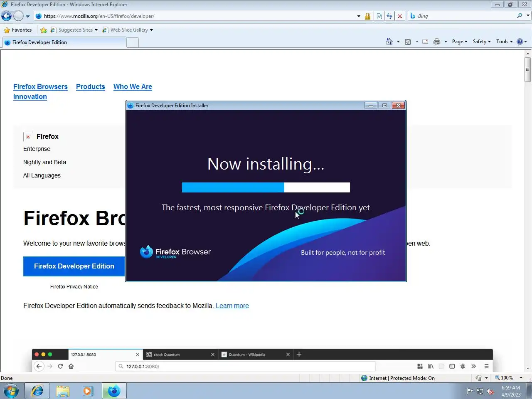Open a new blank tab
Image resolution: width=532 pixels, height=399 pixels.
[133, 42]
